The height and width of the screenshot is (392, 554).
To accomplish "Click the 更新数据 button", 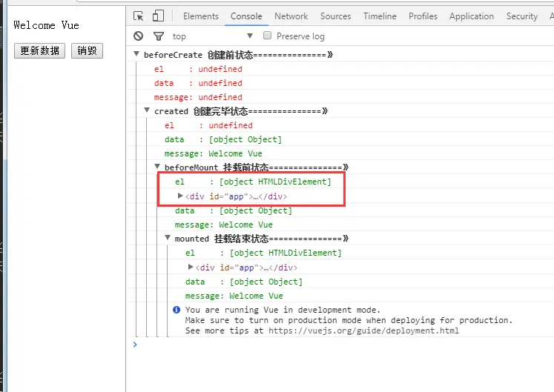I will point(39,51).
